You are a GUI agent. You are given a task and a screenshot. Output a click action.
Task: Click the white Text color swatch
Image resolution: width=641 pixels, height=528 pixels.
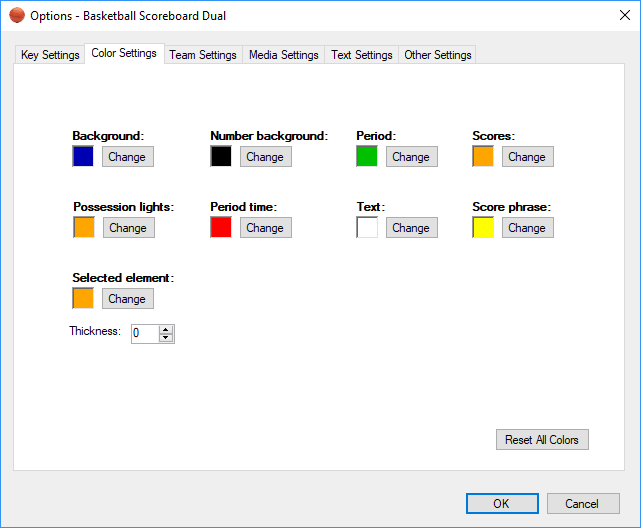pos(367,228)
